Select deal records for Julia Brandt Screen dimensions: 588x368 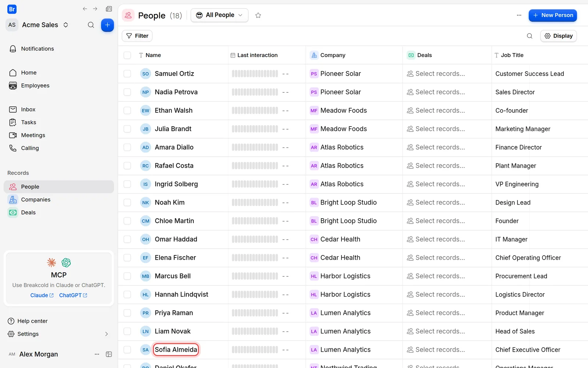coord(436,129)
